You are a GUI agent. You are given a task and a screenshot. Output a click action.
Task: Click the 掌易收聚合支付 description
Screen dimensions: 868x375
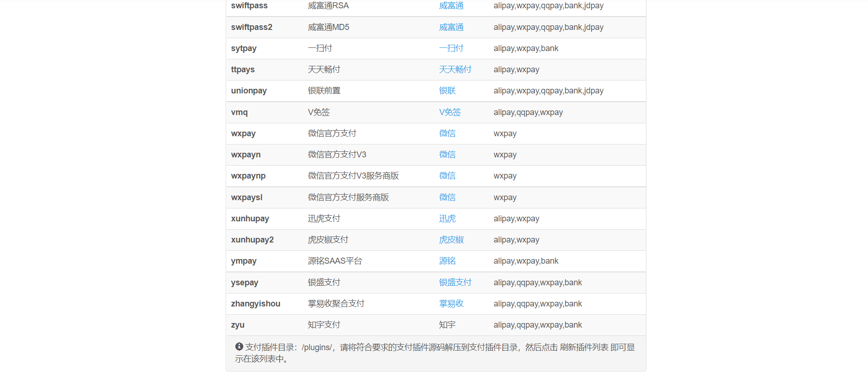click(x=336, y=304)
